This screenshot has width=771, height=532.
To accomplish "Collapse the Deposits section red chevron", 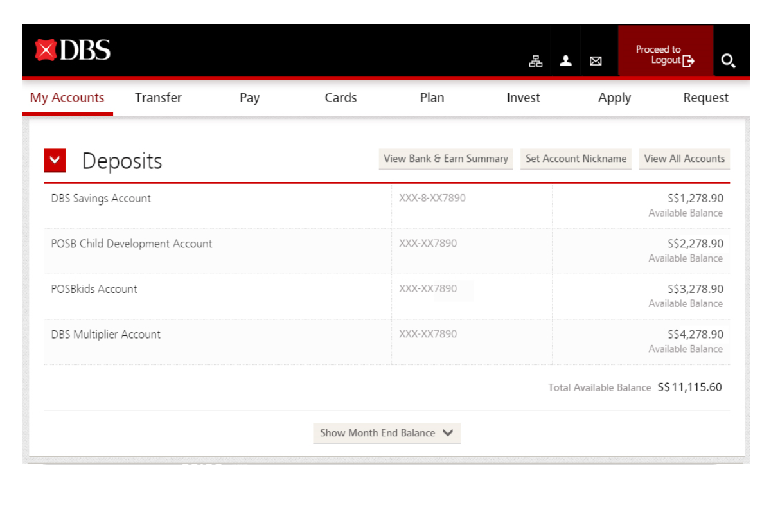I will click(x=55, y=161).
